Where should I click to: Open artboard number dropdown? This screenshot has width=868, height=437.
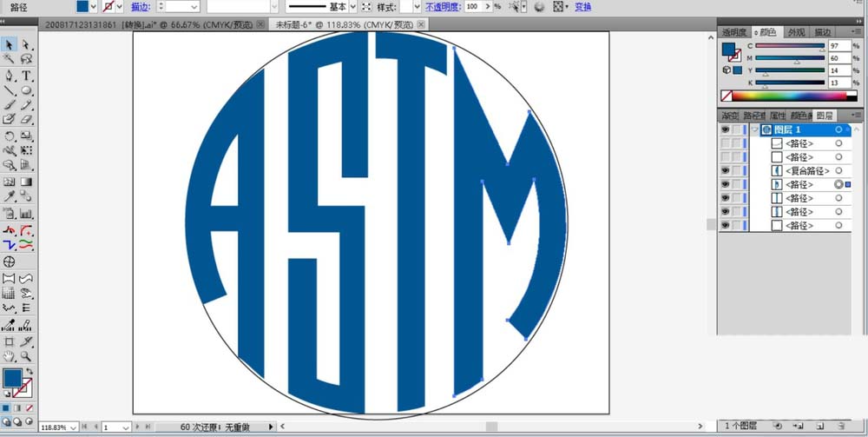(x=126, y=427)
